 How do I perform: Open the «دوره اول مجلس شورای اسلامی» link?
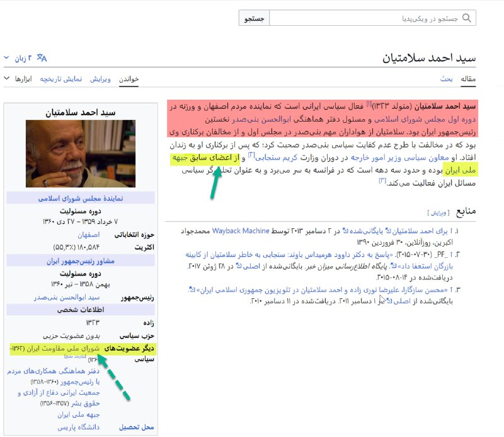coord(424,119)
